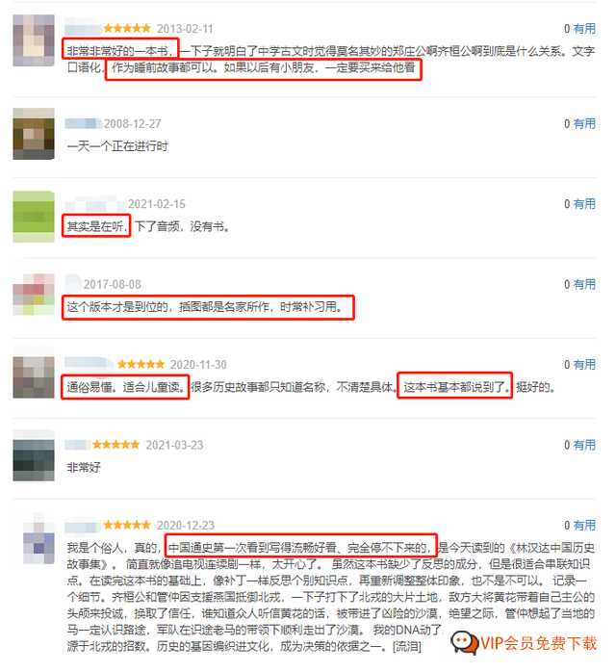The width and height of the screenshot is (616, 672).
Task: Click the five-star rating of 2020-12-23 review
Action: (x=127, y=525)
